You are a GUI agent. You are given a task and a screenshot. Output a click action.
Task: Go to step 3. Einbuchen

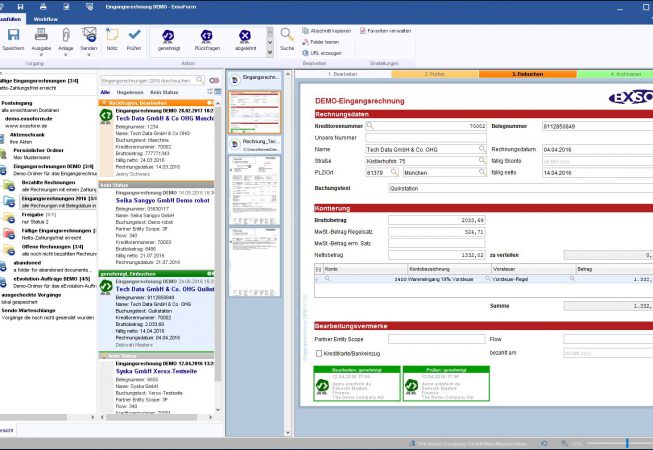(527, 74)
